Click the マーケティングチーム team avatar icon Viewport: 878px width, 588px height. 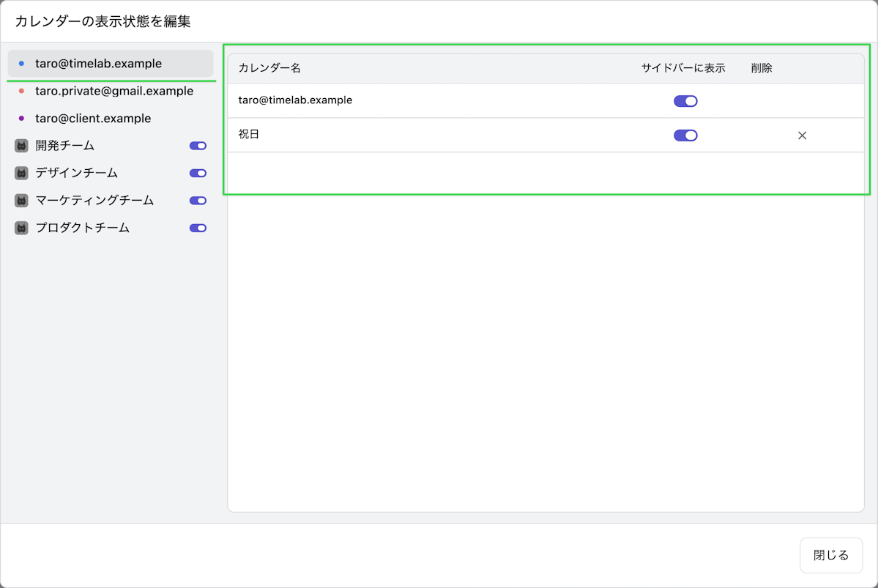coord(21,201)
